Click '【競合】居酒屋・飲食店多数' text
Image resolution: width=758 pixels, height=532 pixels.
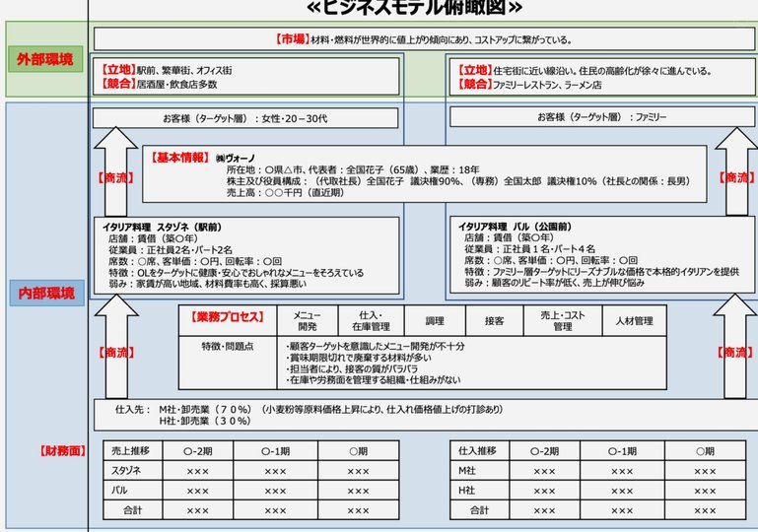pos(158,84)
